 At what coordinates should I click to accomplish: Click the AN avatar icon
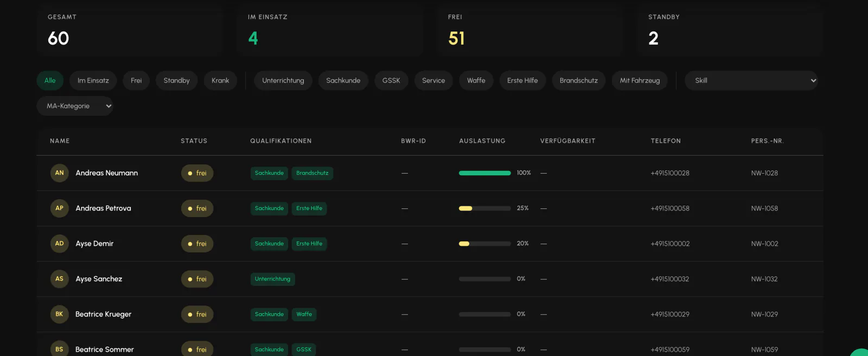[x=60, y=173]
